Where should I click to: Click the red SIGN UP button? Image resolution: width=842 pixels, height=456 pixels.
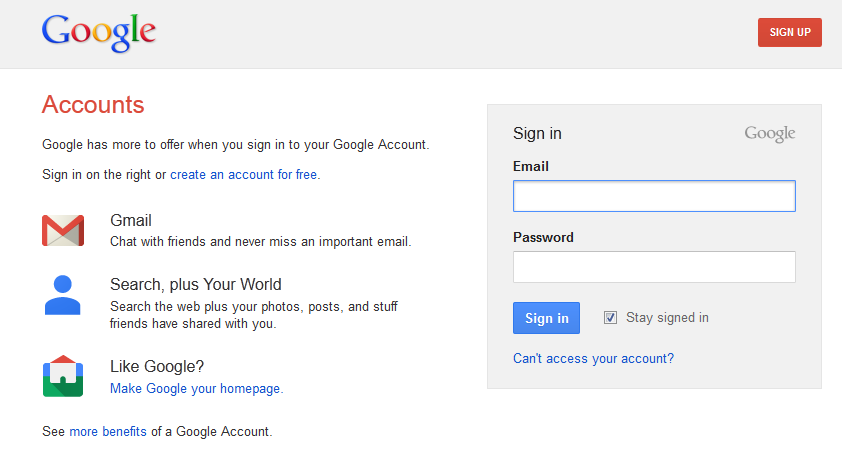[x=789, y=32]
